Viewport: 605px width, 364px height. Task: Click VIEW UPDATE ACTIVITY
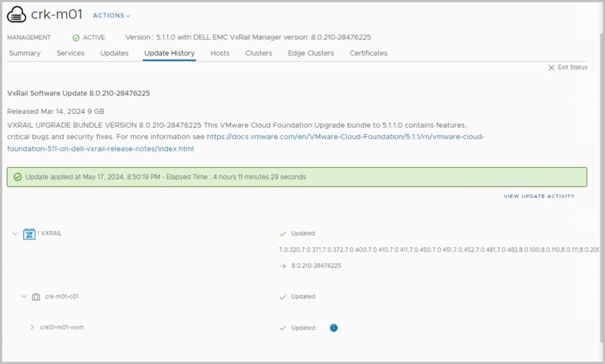click(539, 196)
